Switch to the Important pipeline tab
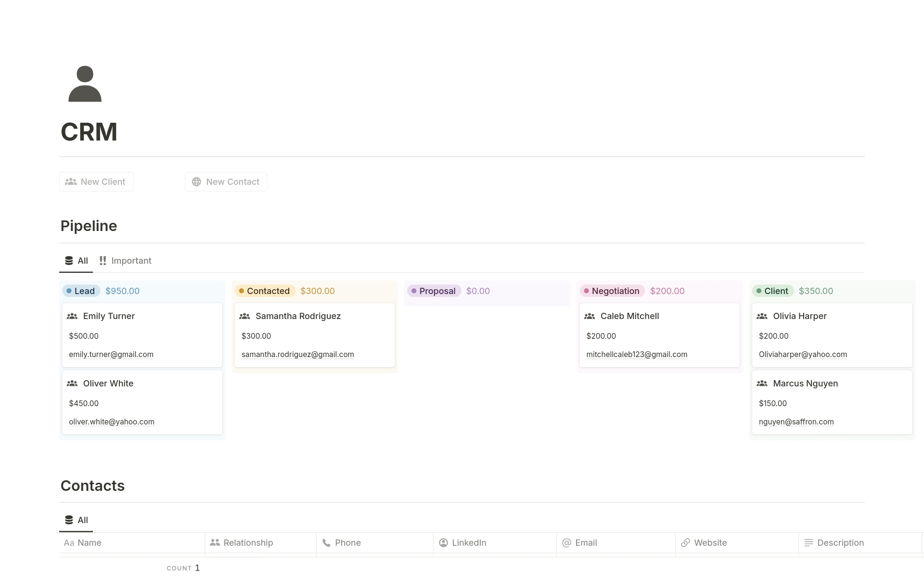 click(x=125, y=261)
